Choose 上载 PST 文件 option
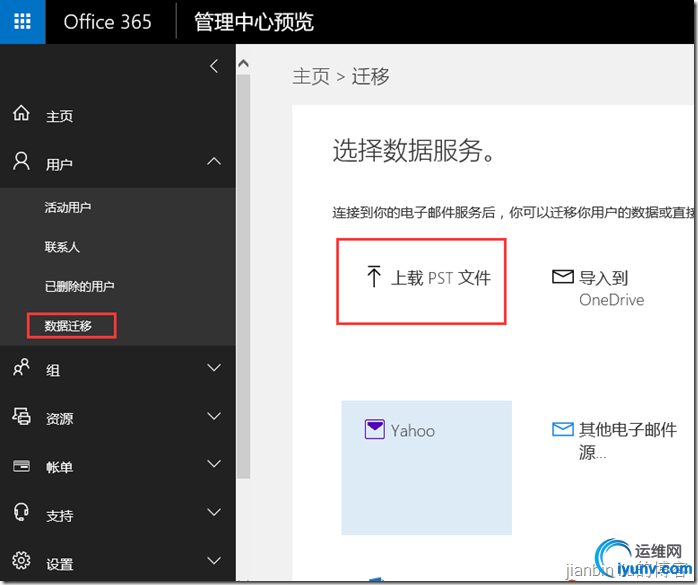The width and height of the screenshot is (698, 585). pyautogui.click(x=421, y=281)
